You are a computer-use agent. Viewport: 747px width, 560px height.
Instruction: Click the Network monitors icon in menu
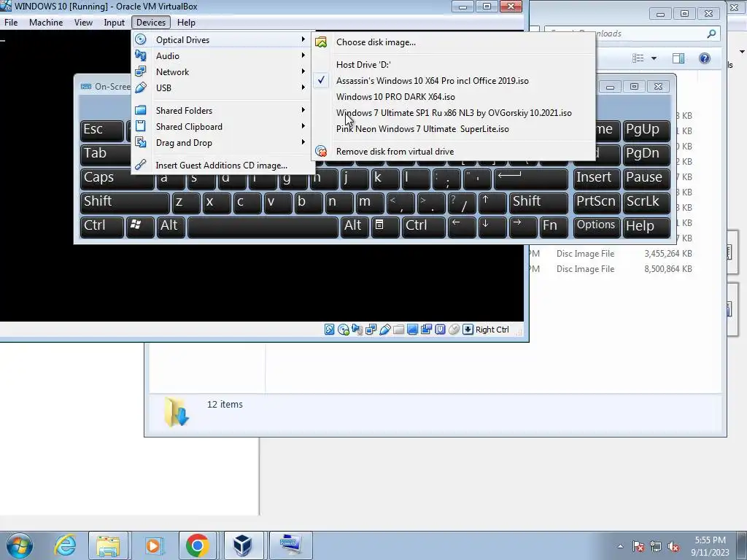[141, 71]
